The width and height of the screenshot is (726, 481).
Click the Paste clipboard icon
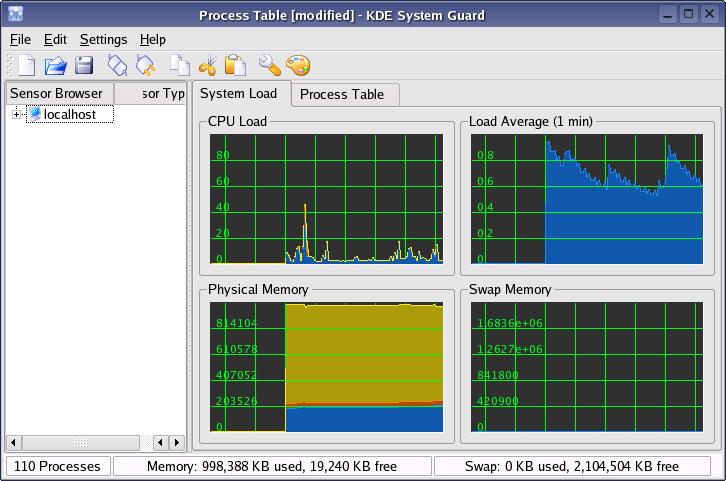[236, 66]
